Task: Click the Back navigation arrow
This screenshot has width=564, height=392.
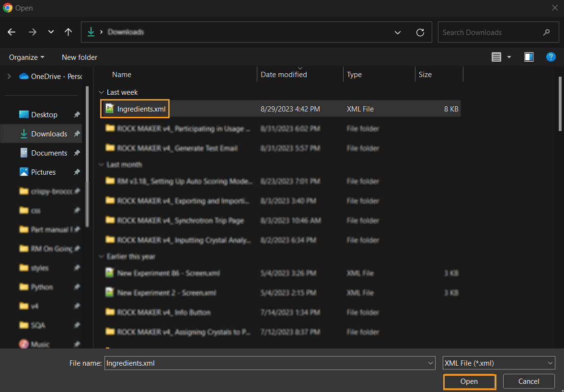Action: [12, 32]
